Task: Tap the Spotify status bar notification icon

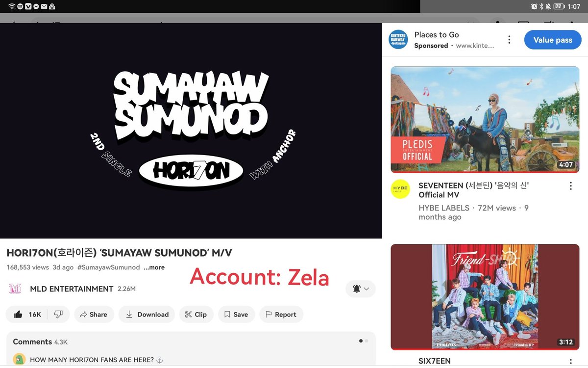Action: click(x=20, y=6)
